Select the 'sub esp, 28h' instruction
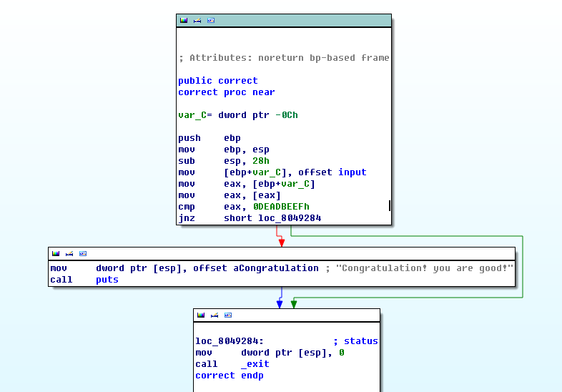This screenshot has height=392, width=562. 224,161
